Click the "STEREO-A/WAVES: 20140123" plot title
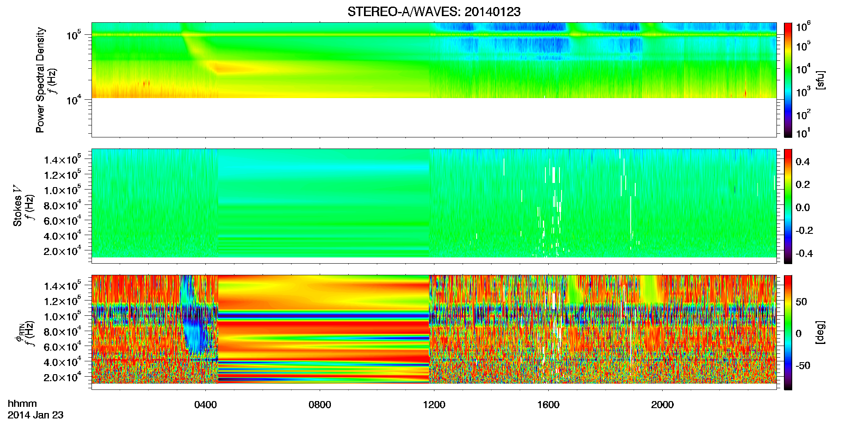The height and width of the screenshot is (447, 868). point(434,12)
